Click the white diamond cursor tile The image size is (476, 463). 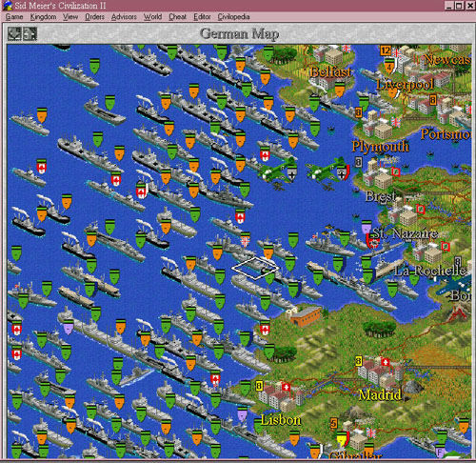[x=255, y=269]
